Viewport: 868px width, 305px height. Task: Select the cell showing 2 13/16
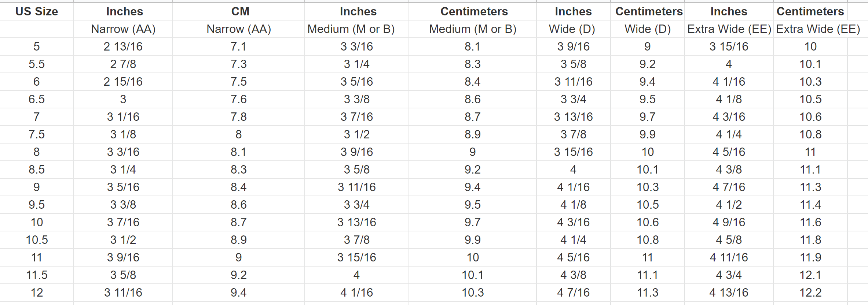[x=123, y=47]
